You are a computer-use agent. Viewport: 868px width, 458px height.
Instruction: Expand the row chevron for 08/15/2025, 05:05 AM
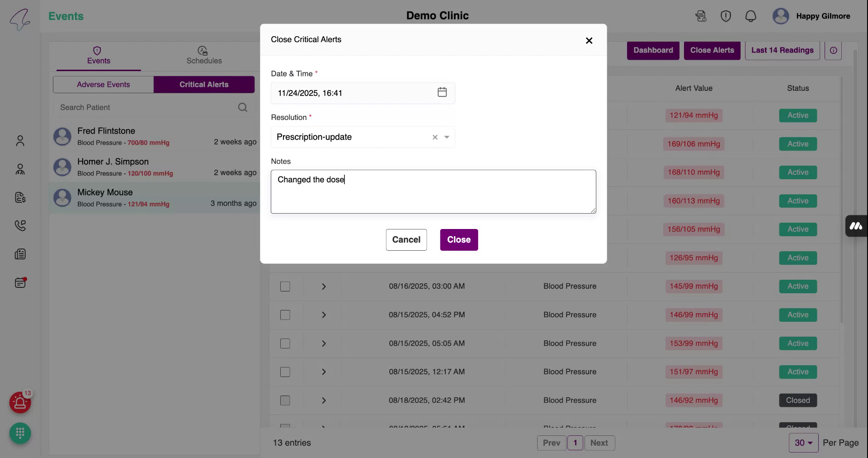[x=323, y=343]
